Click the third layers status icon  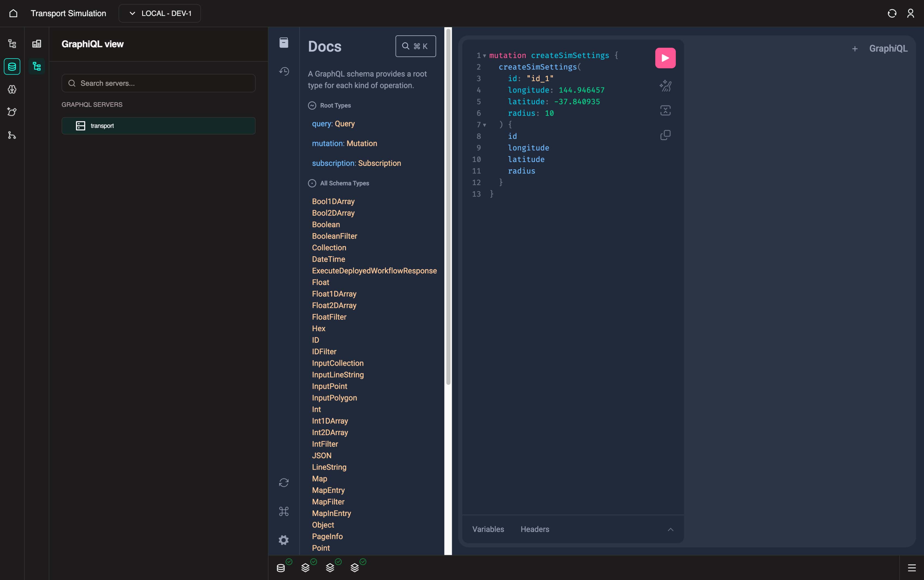[x=355, y=568]
